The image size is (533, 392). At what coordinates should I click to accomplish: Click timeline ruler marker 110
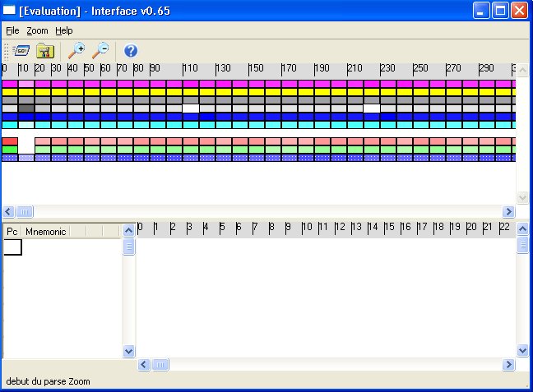tap(190, 68)
